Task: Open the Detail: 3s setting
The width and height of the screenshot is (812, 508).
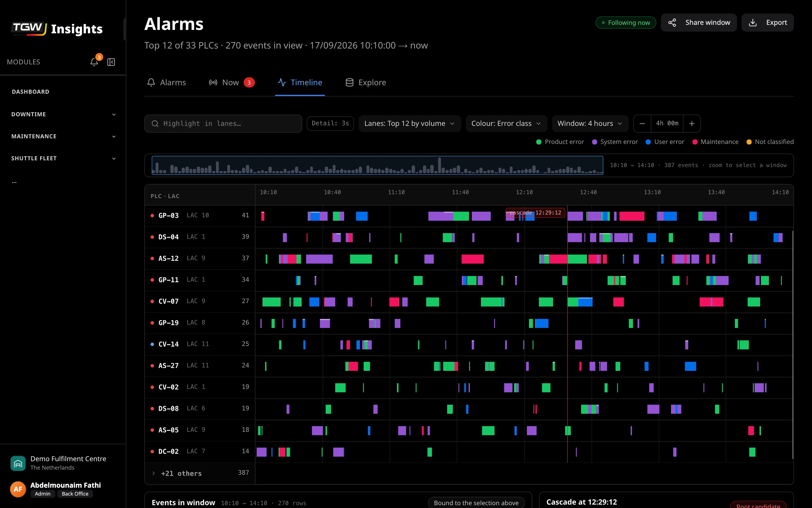Action: [330, 124]
